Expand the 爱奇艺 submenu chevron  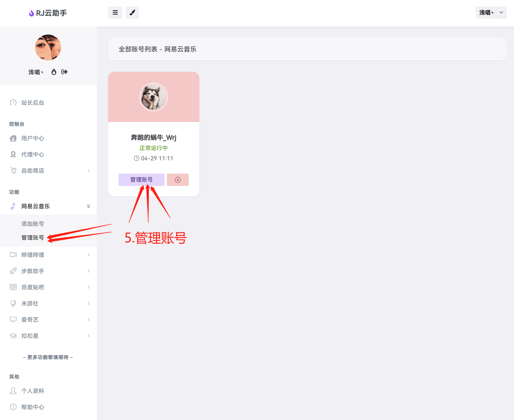[89, 320]
